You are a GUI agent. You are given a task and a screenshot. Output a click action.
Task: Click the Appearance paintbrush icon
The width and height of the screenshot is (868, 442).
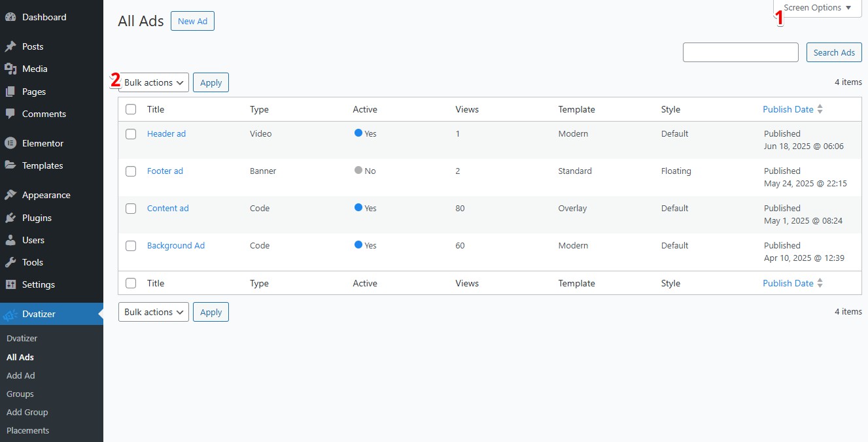click(x=10, y=195)
